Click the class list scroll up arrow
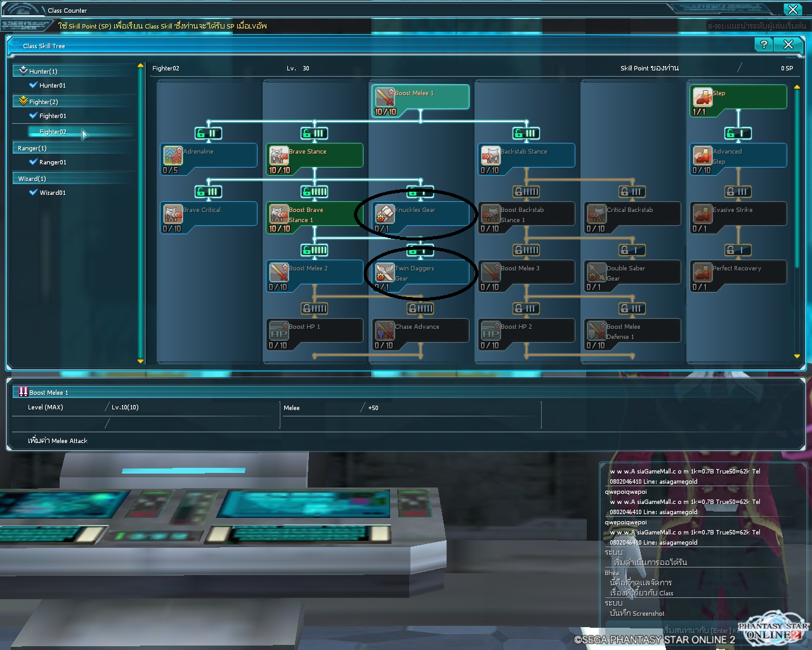 coord(141,66)
